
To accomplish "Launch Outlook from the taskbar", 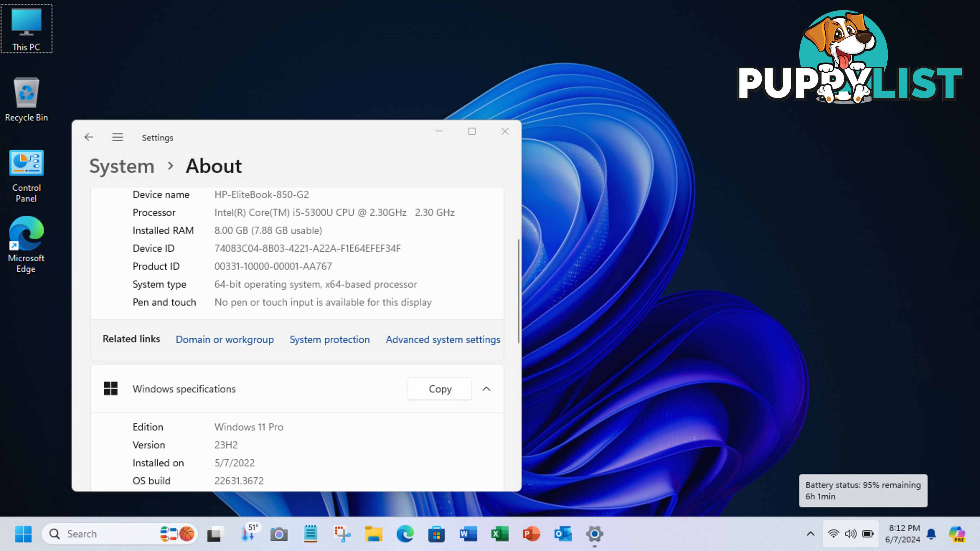I will click(563, 534).
